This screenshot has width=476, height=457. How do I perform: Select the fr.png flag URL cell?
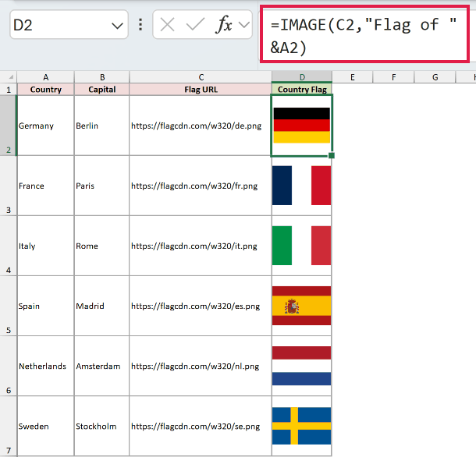pos(201,186)
